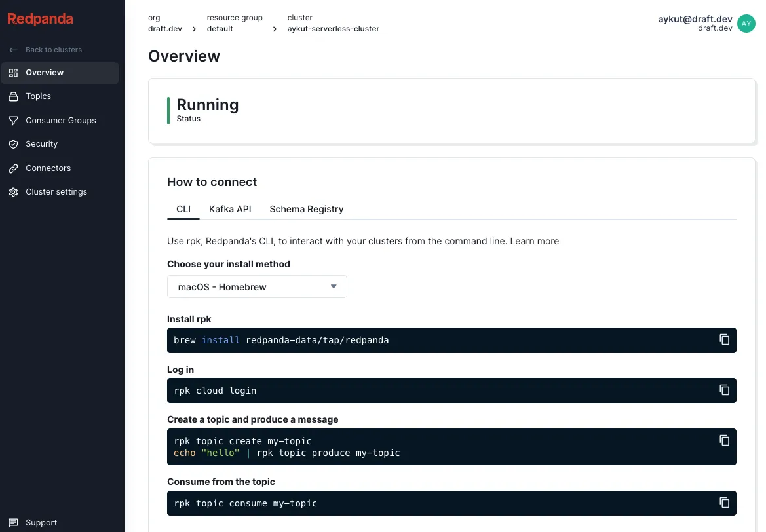Open Security in the sidebar
This screenshot has width=766, height=532.
coord(60,144)
